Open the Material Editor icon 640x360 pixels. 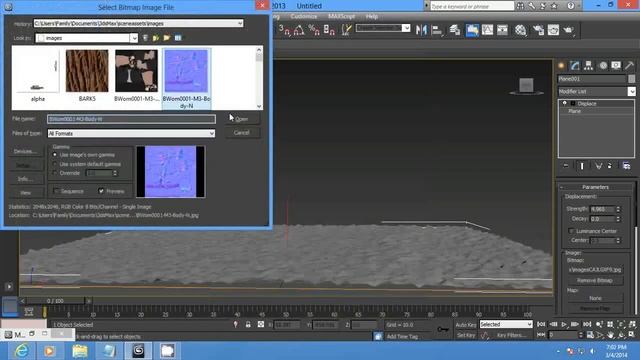520,30
